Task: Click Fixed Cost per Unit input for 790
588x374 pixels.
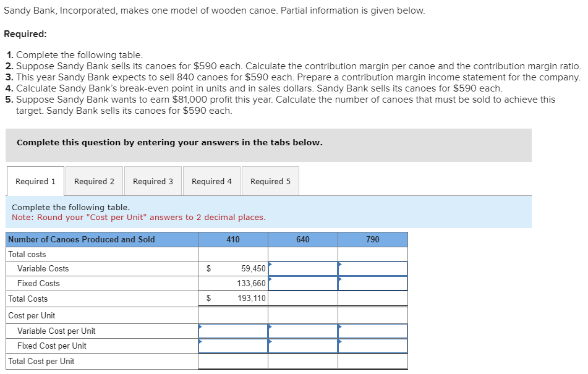Action: (373, 346)
